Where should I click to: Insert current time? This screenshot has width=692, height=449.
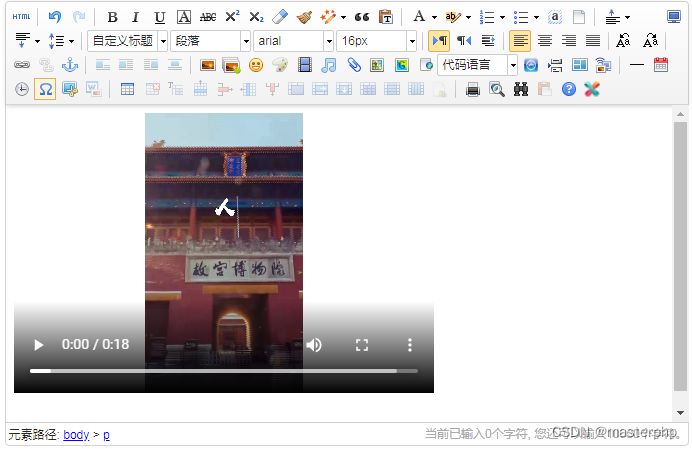click(22, 90)
